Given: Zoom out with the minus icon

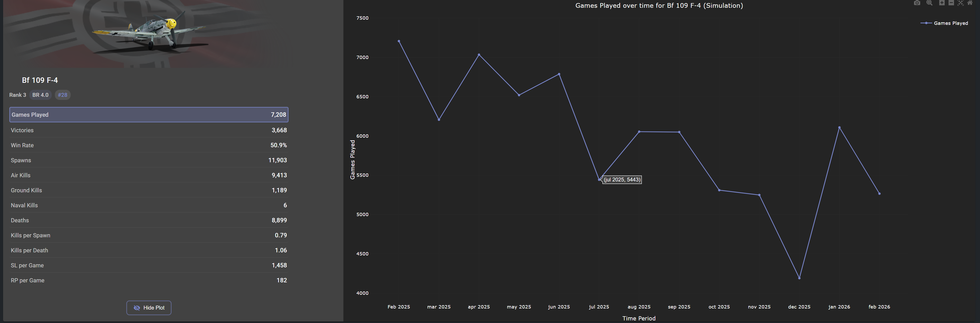Looking at the screenshot, I should pyautogui.click(x=951, y=3).
